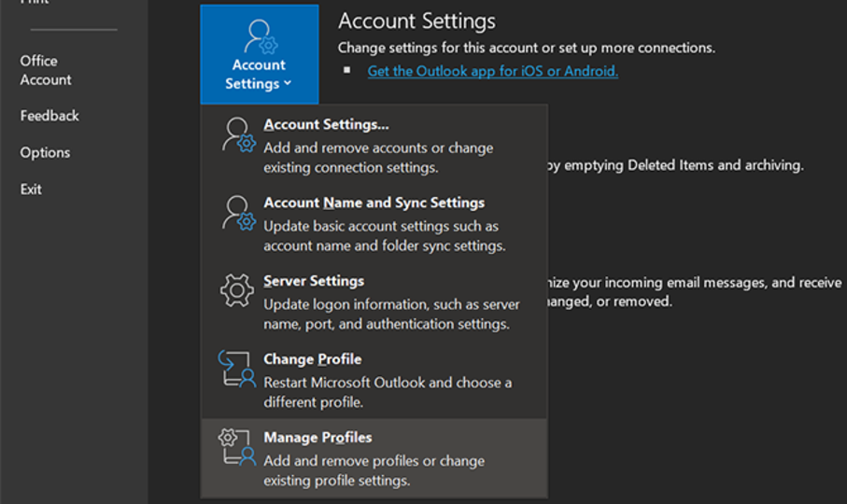Click the Change Profile icon
847x504 pixels.
point(236,369)
